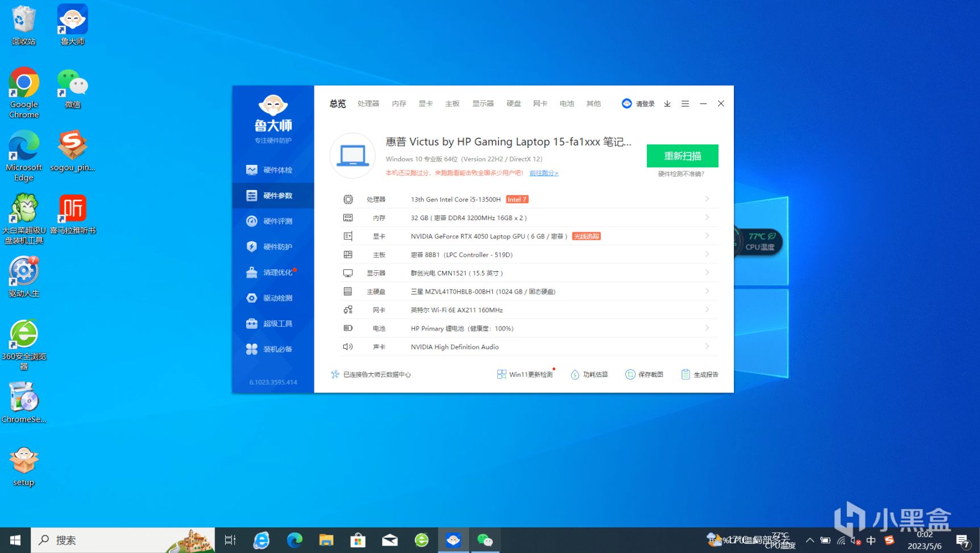The width and height of the screenshot is (980, 553).
Task: Open File Explorer from the taskbar
Action: click(x=326, y=540)
